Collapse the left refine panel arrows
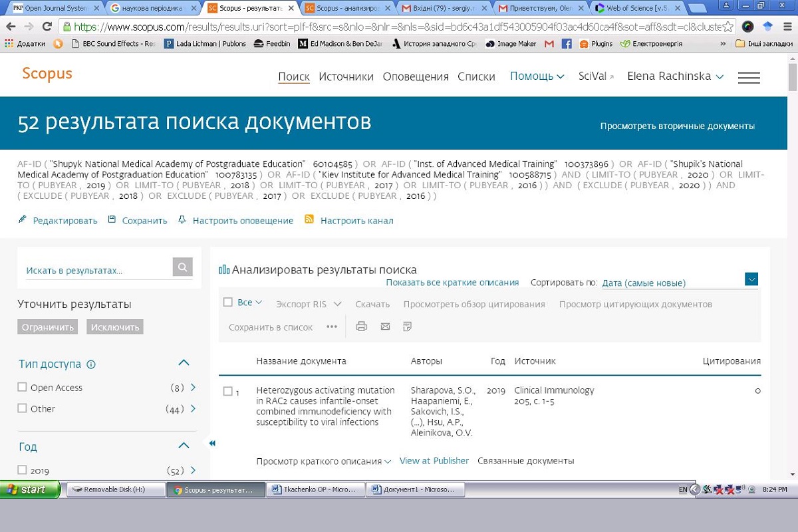Image resolution: width=798 pixels, height=532 pixels. [212, 443]
